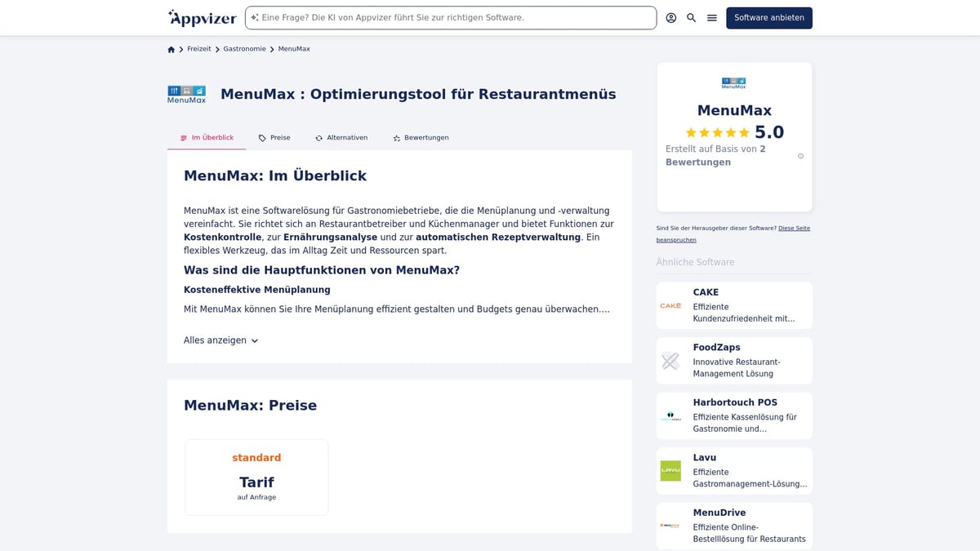
Task: Click the FoodZaps logo icon
Action: tap(670, 360)
